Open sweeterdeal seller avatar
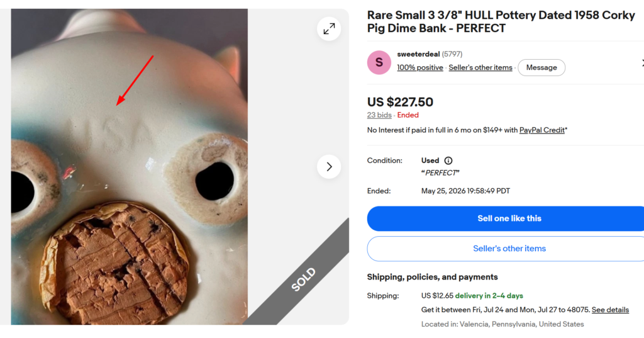The image size is (644, 338). [379, 62]
